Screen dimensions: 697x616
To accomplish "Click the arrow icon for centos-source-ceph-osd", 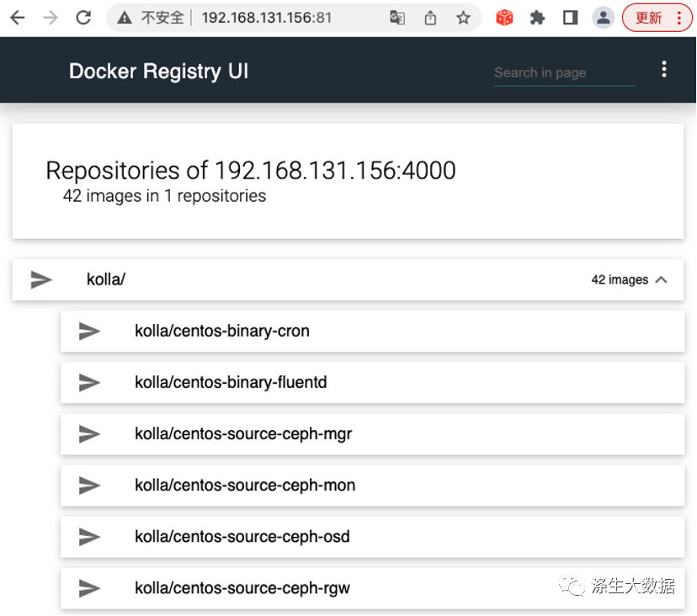I will tap(89, 537).
